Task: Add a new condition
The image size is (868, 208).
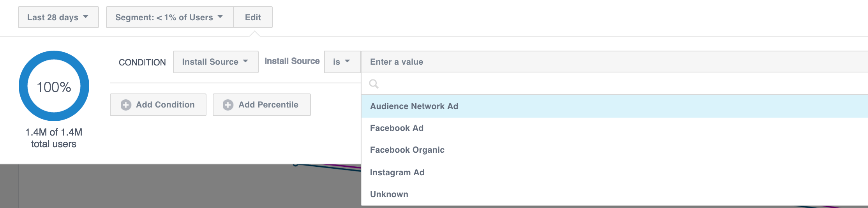Action: [x=158, y=105]
